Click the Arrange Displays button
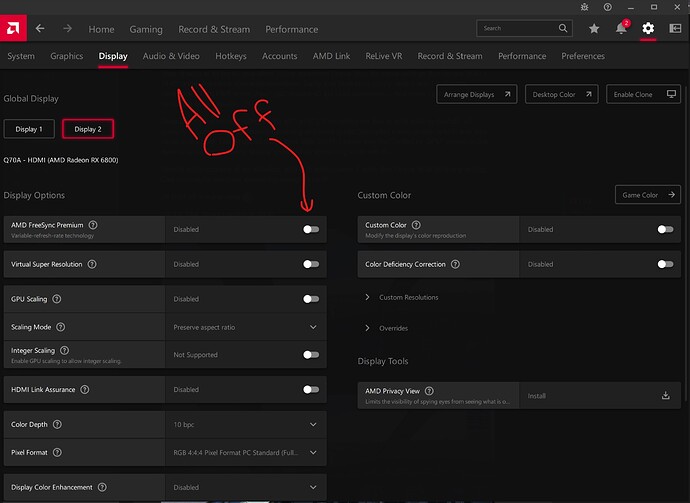The image size is (690, 503). 477,95
